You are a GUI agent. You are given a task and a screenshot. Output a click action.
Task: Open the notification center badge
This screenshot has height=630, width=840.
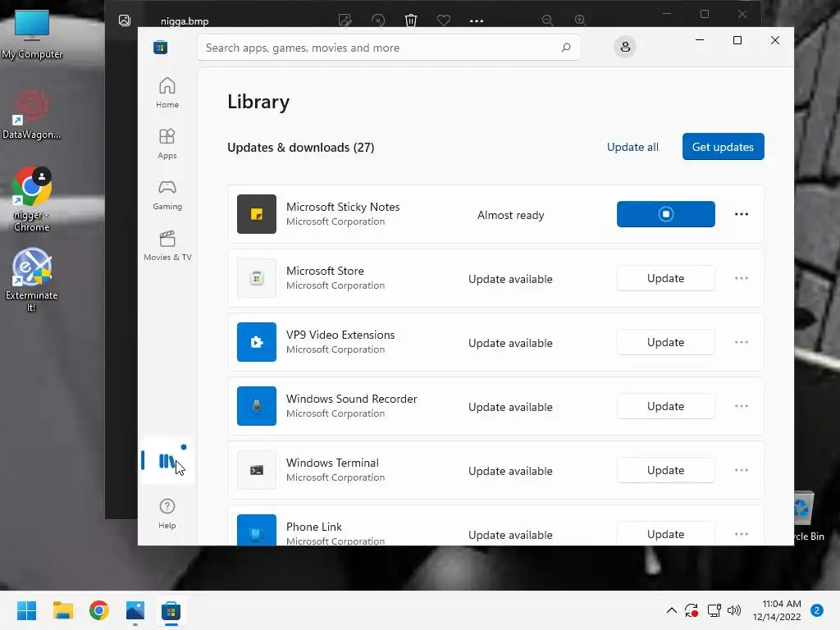[x=817, y=610]
